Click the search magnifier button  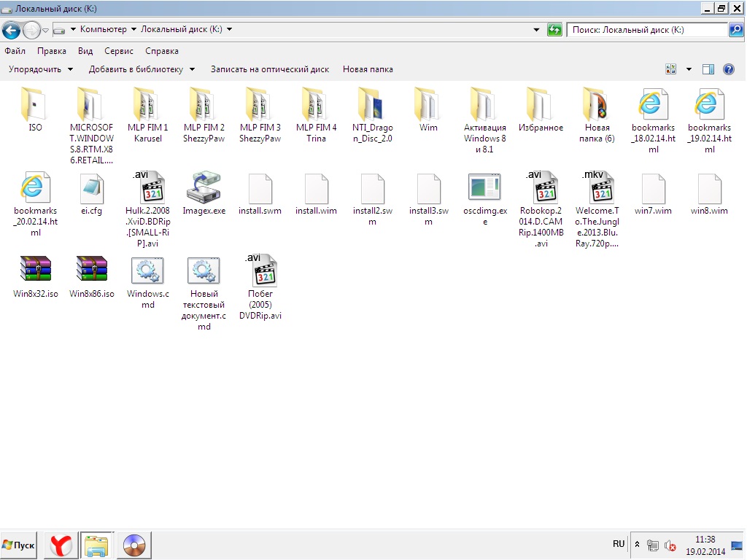point(736,30)
